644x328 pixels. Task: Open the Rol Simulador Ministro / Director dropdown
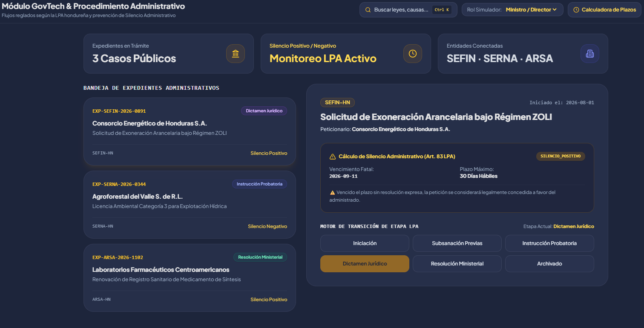coord(513,10)
